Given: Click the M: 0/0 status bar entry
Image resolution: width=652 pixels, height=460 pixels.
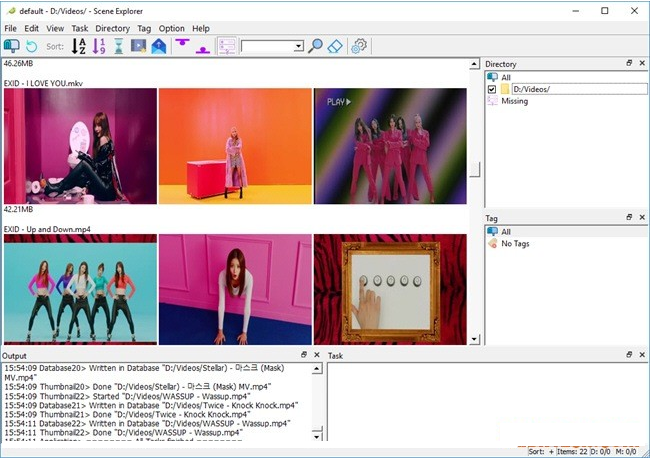Looking at the screenshot, I should coord(626,451).
